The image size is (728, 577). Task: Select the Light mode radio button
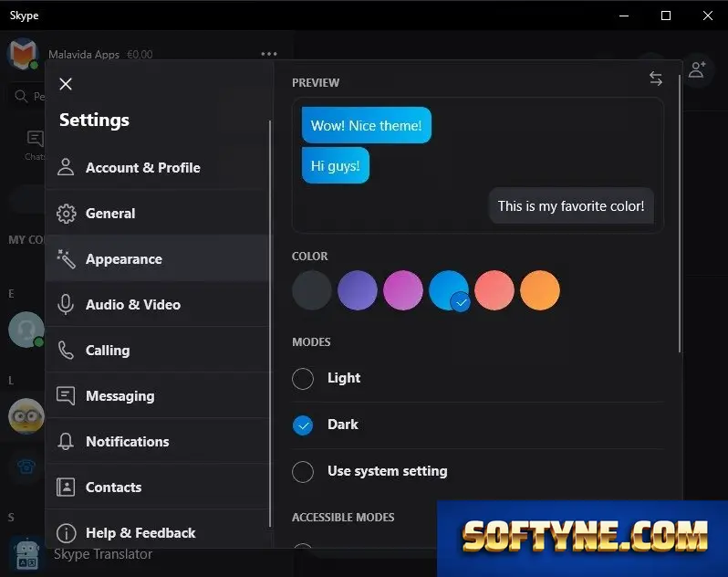click(303, 379)
